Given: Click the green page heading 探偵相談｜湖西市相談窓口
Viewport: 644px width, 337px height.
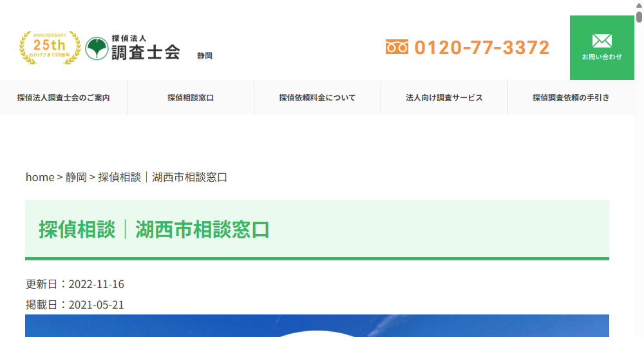Looking at the screenshot, I should point(154,229).
